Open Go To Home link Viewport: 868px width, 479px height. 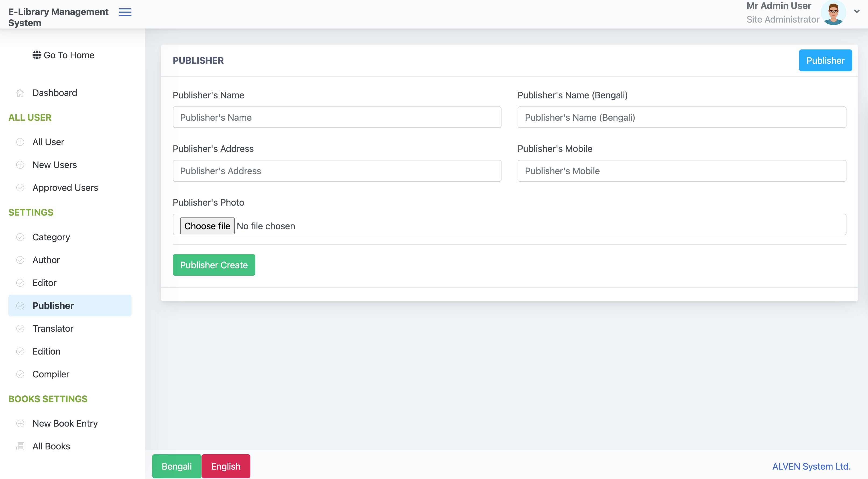(x=63, y=55)
